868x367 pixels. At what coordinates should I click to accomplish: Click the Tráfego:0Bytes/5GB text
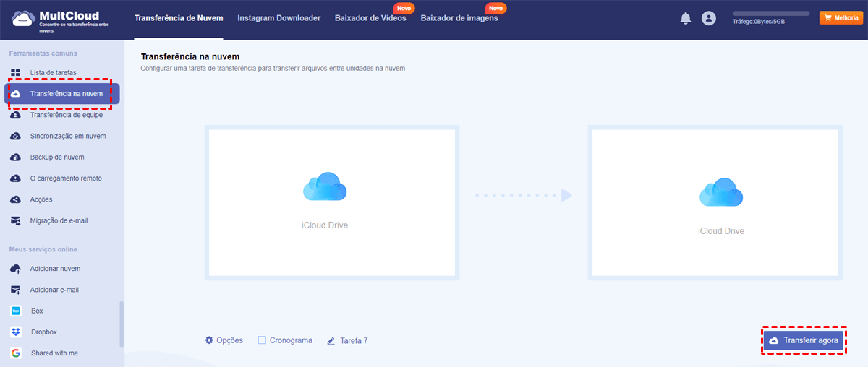point(757,22)
